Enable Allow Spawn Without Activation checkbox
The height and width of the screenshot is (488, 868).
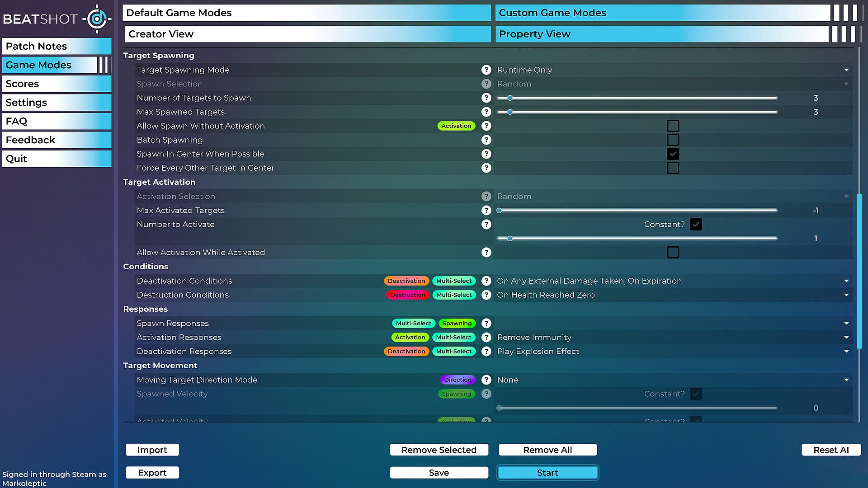tap(673, 126)
